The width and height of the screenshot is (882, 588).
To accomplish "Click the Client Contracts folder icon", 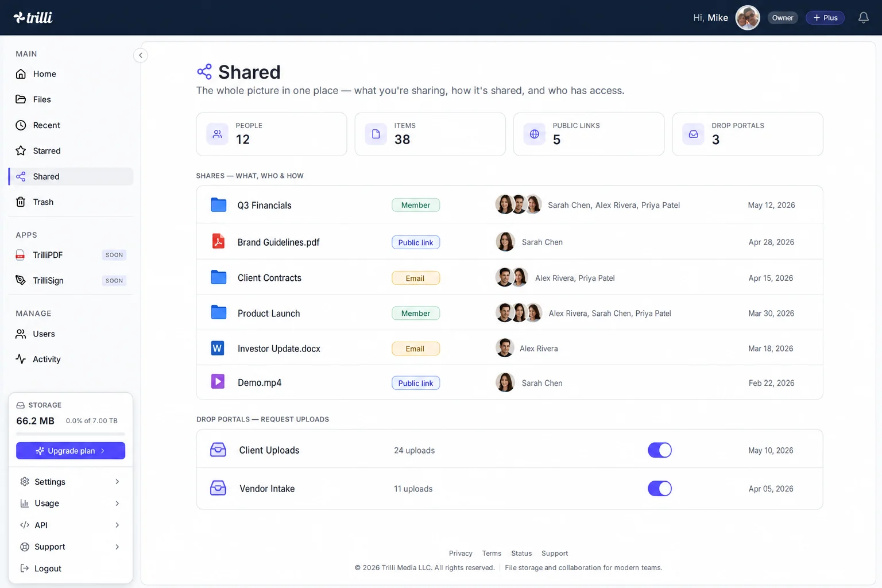I will (219, 277).
